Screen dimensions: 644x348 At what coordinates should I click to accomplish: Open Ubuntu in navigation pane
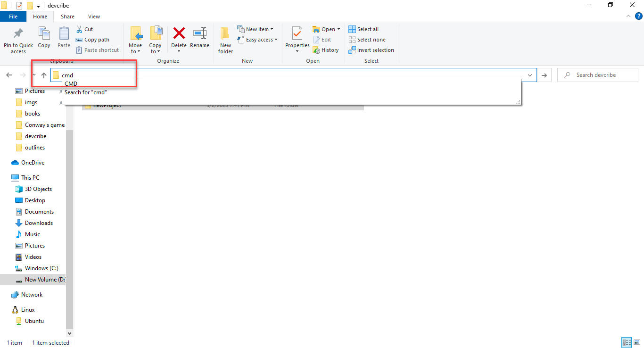(34, 321)
